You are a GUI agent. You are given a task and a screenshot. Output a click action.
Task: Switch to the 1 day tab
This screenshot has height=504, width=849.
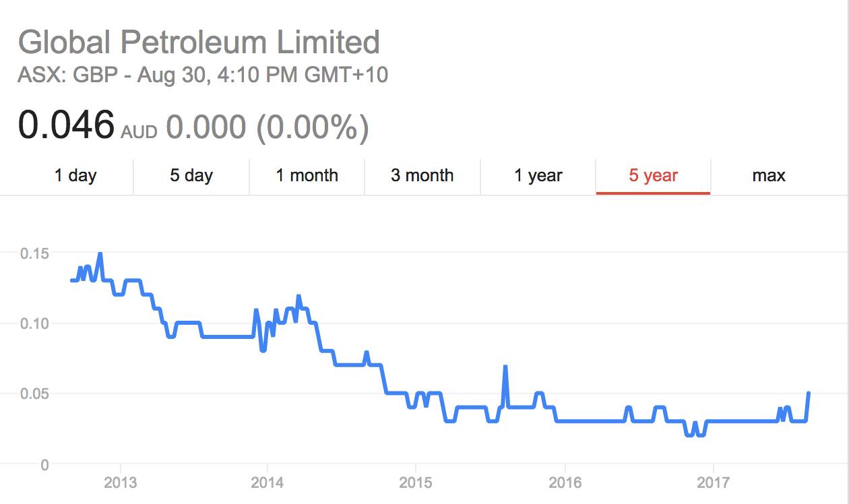[75, 176]
